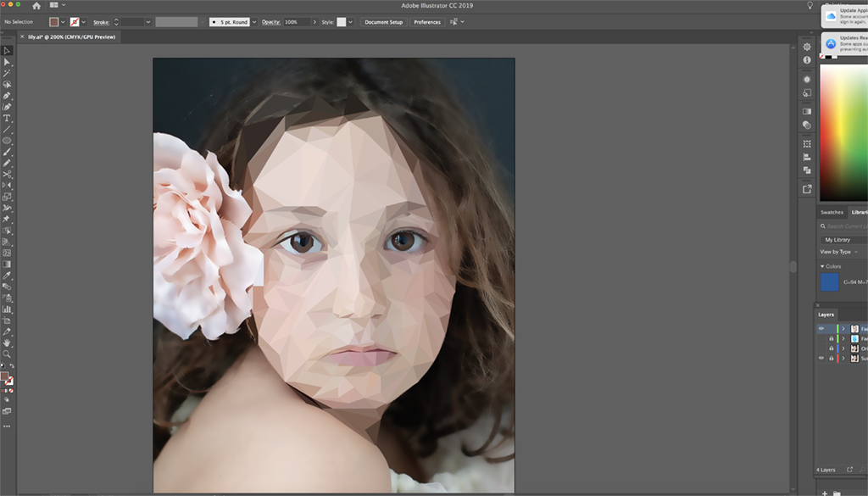Viewport: 868px width, 496px height.
Task: Expand the top layer chevron
Action: [843, 329]
